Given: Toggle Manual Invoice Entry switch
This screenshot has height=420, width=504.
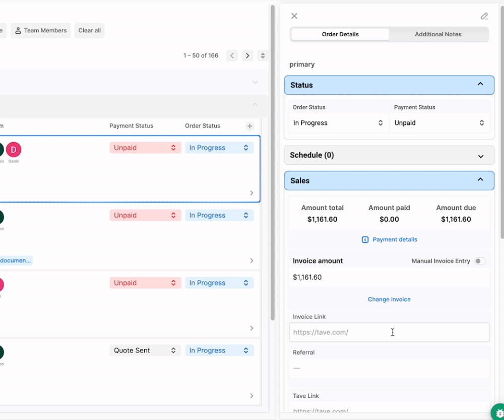Looking at the screenshot, I should pyautogui.click(x=480, y=261).
